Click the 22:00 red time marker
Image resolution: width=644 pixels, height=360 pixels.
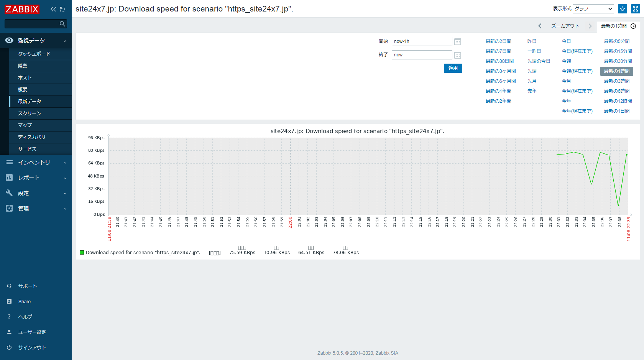290,223
